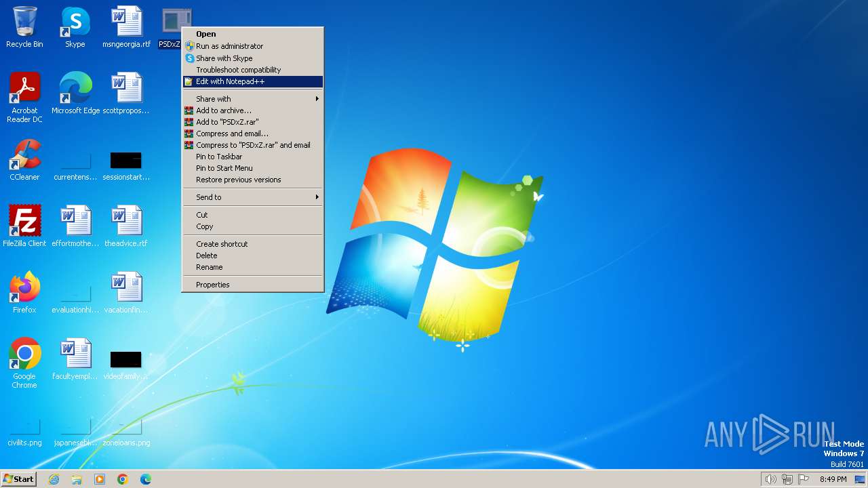Expand the Send to submenu
Image resolution: width=868 pixels, height=488 pixels.
coord(253,197)
